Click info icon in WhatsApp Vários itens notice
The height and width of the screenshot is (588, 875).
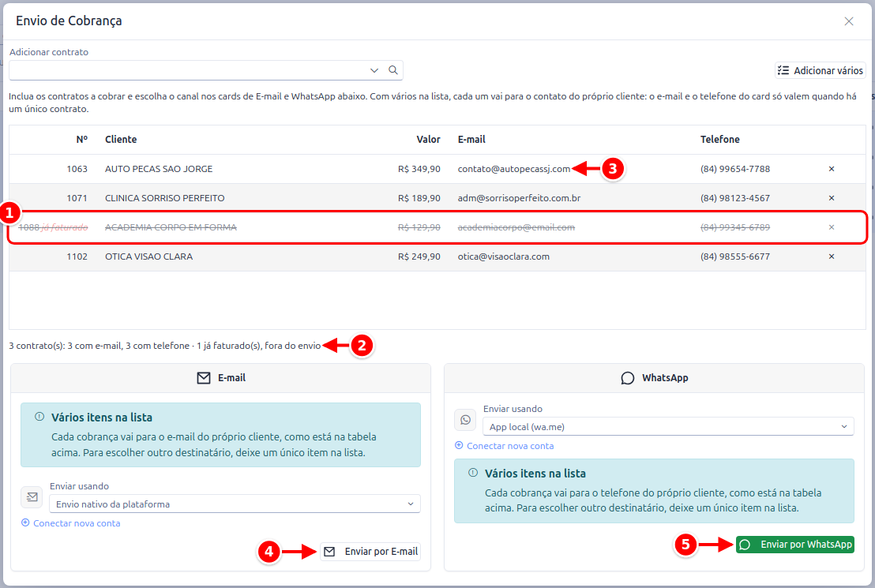[x=473, y=473]
